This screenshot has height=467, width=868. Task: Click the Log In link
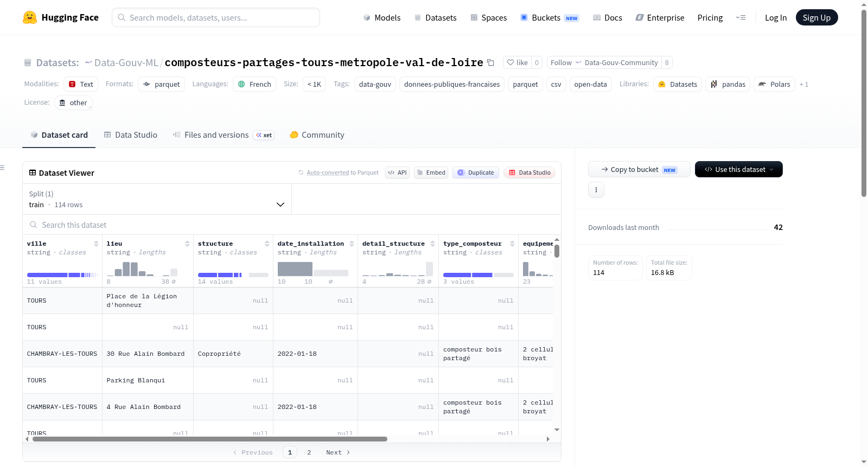click(x=775, y=17)
